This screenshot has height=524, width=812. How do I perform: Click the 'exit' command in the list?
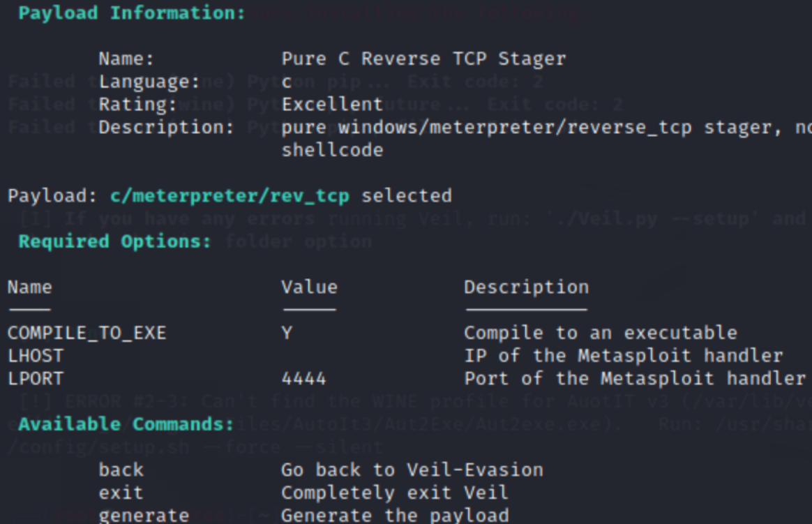121,493
